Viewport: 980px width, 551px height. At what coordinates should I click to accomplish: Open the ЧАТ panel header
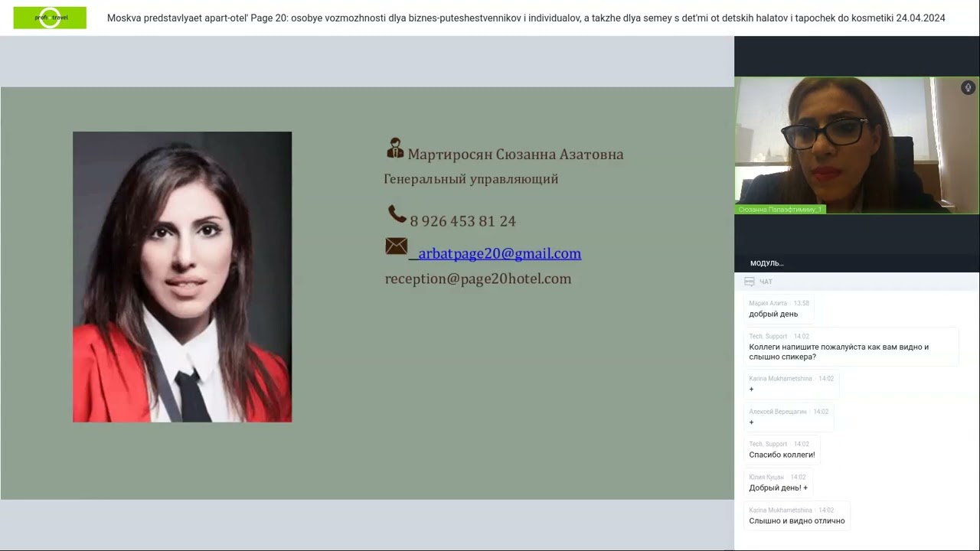click(x=857, y=282)
